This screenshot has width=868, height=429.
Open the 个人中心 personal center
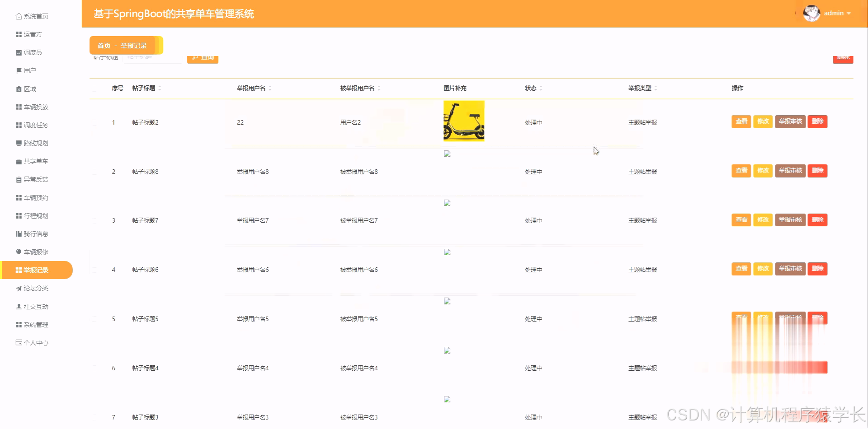pos(35,342)
